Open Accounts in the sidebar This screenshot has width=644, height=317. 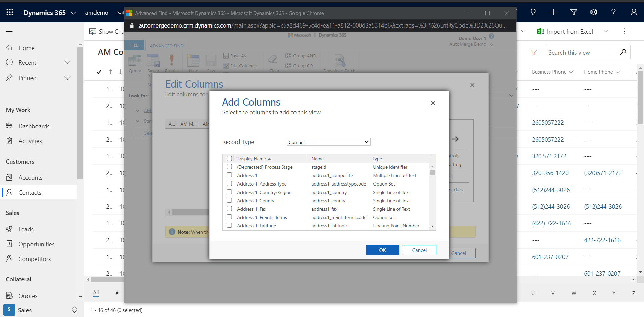[31, 178]
